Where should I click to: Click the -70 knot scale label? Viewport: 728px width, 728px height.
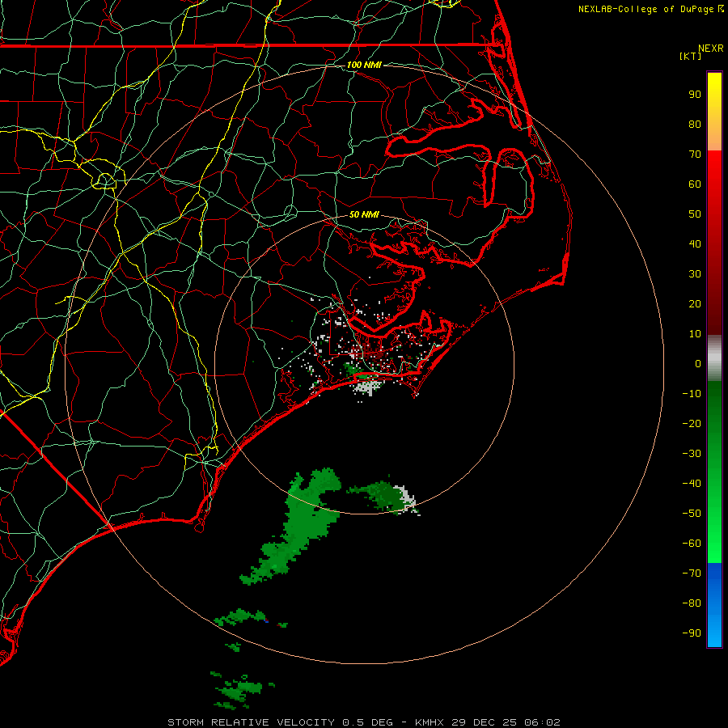coord(692,574)
